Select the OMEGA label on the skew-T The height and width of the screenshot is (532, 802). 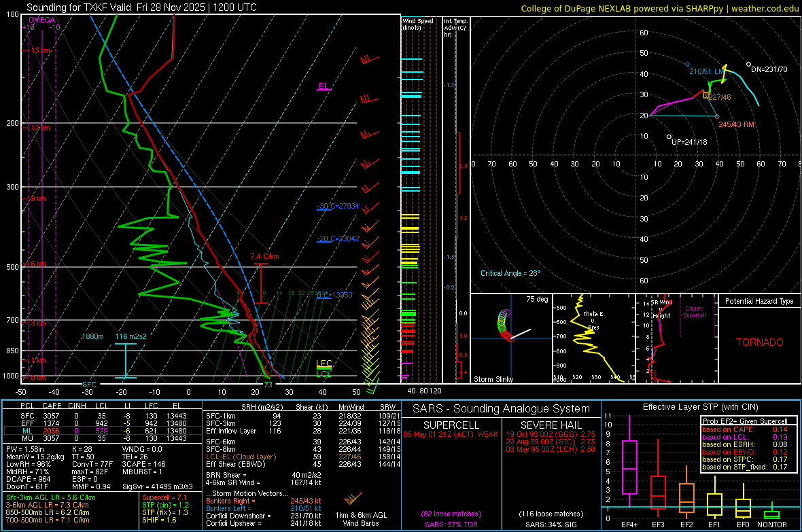point(42,20)
